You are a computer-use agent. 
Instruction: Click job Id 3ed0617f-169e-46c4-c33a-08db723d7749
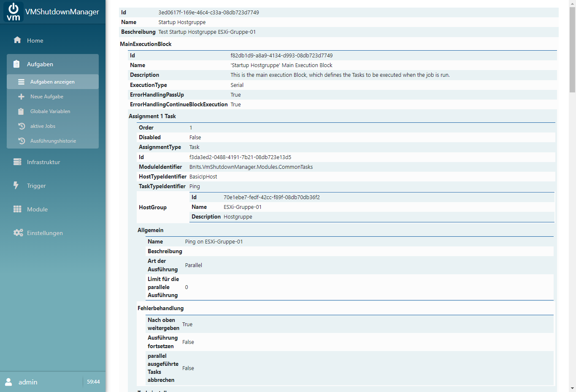208,13
